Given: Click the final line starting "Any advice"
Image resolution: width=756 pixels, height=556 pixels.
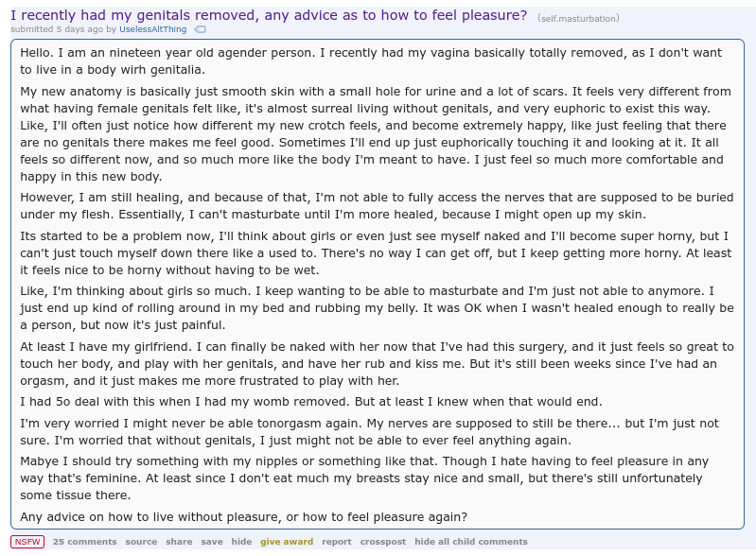Looking at the screenshot, I should point(243,517).
